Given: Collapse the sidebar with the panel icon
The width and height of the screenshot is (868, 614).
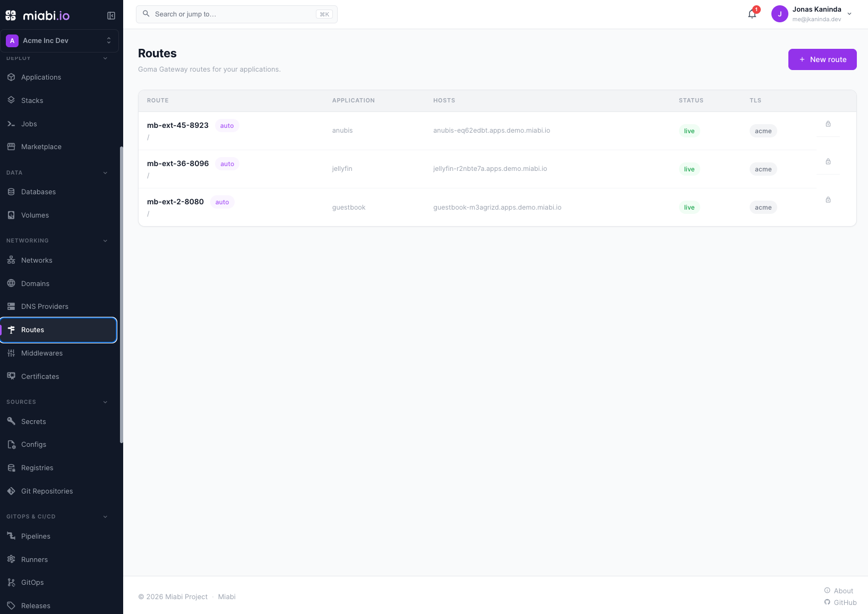Looking at the screenshot, I should pos(111,15).
